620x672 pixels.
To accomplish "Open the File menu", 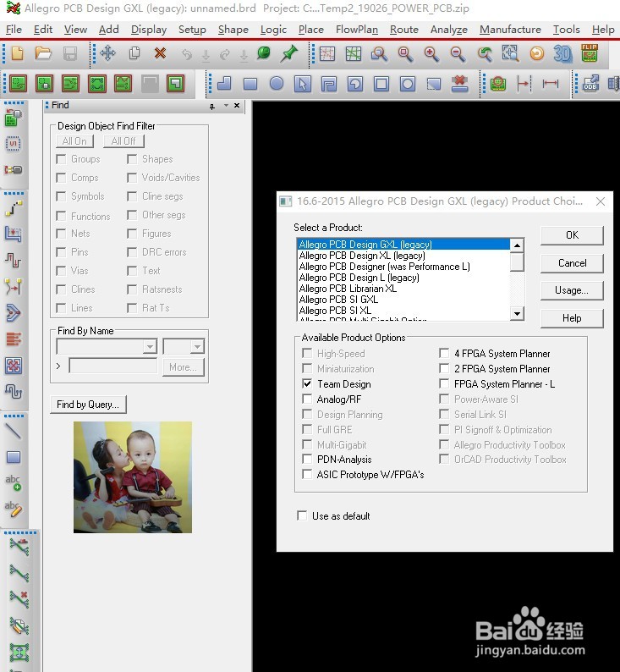I will pos(14,30).
